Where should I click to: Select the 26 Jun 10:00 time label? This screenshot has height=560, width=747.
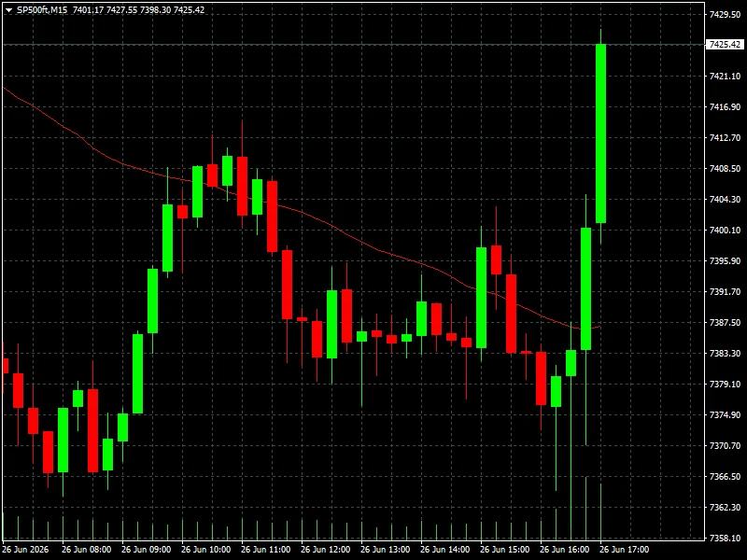point(205,550)
